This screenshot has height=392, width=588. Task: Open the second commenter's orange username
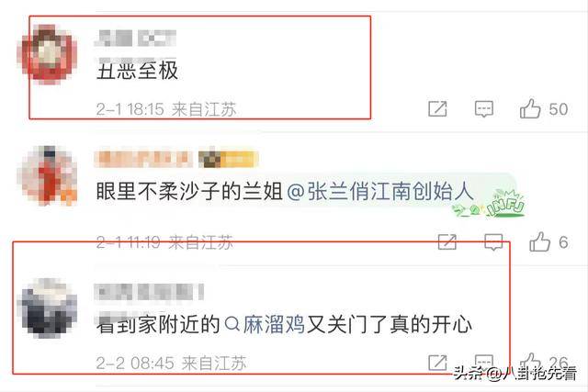tap(143, 159)
